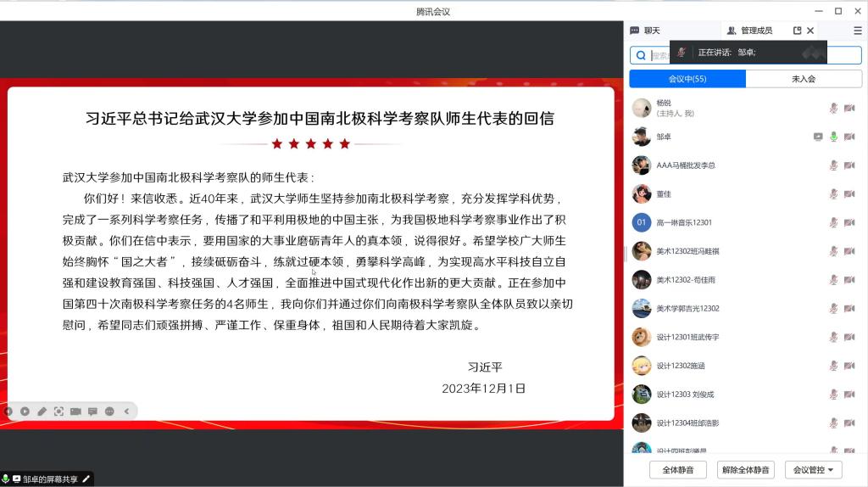Select the 管理成员 tab
868x487 pixels.
[x=749, y=31]
